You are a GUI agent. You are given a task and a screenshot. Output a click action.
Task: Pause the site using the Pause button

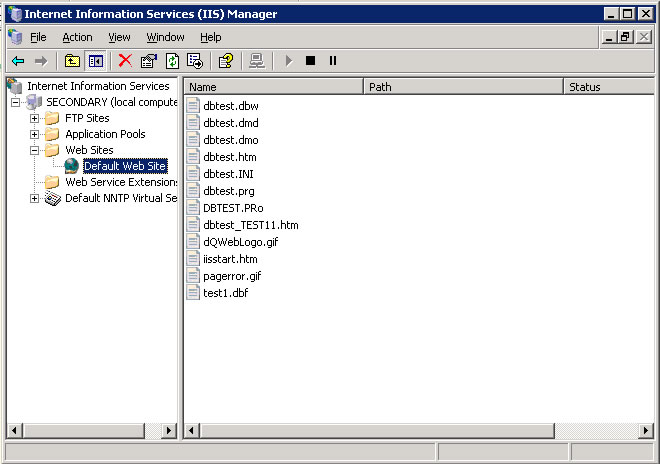(x=333, y=61)
